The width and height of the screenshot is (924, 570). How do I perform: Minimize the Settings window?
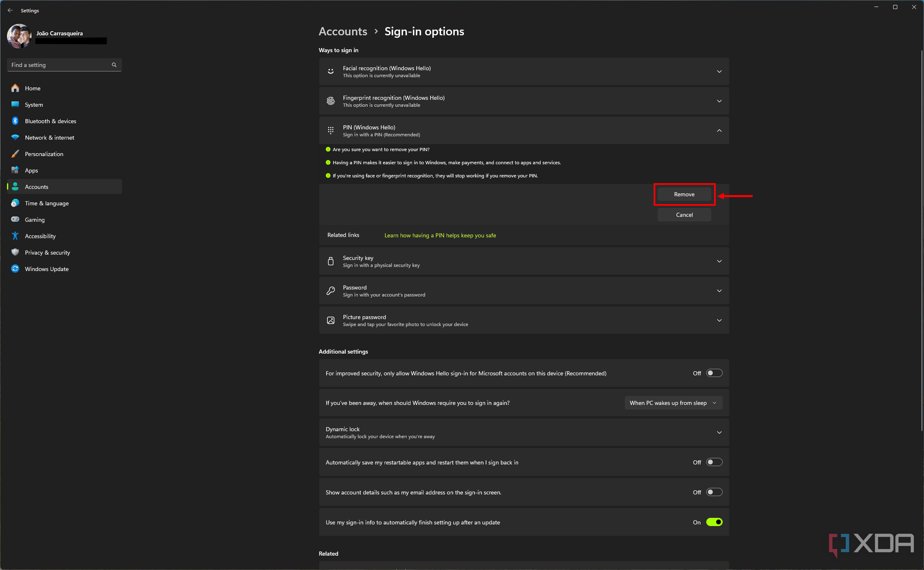click(876, 7)
